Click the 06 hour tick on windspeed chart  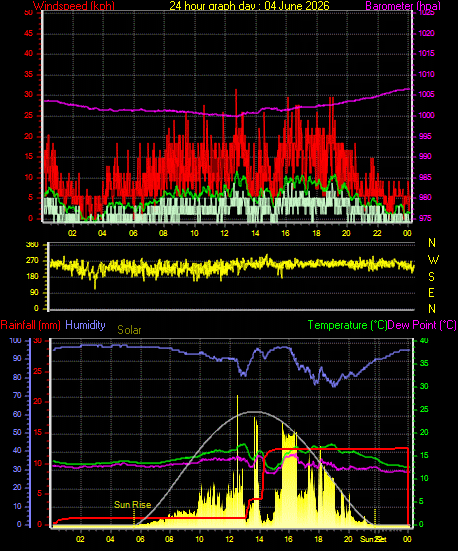tap(133, 233)
